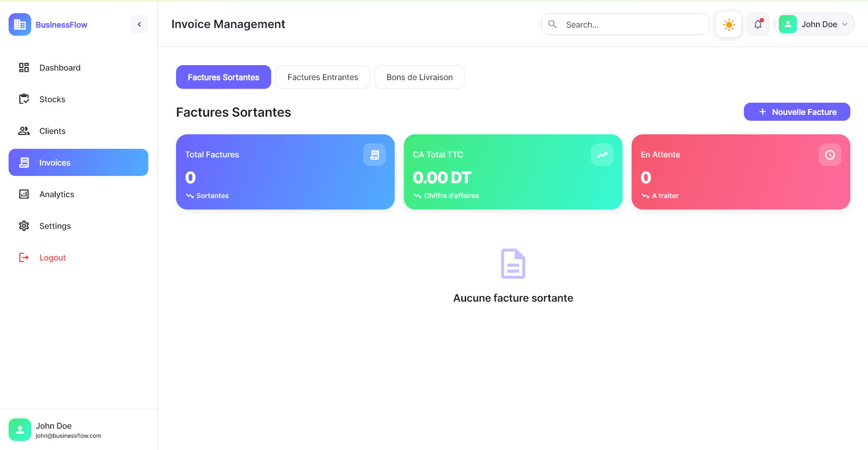Open the Stocks section icon

[x=24, y=99]
